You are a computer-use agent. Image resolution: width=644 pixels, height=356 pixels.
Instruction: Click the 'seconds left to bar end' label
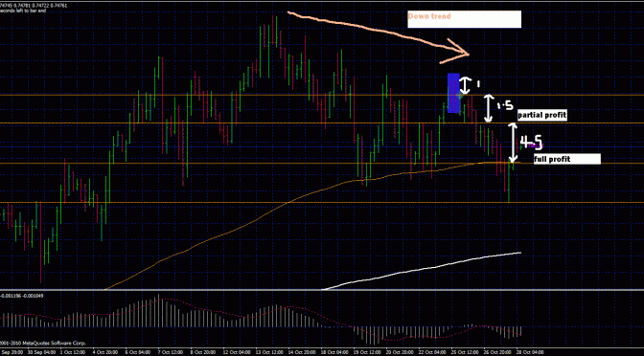(x=23, y=11)
